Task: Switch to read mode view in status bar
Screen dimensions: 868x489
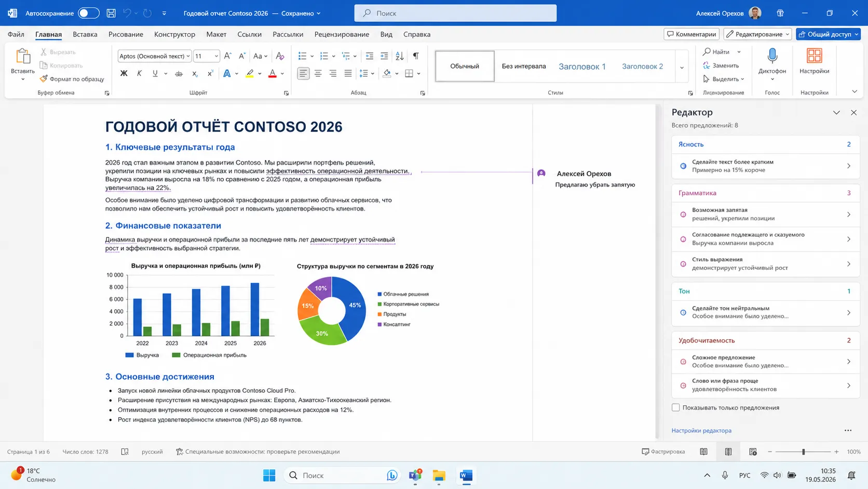Action: (x=703, y=452)
